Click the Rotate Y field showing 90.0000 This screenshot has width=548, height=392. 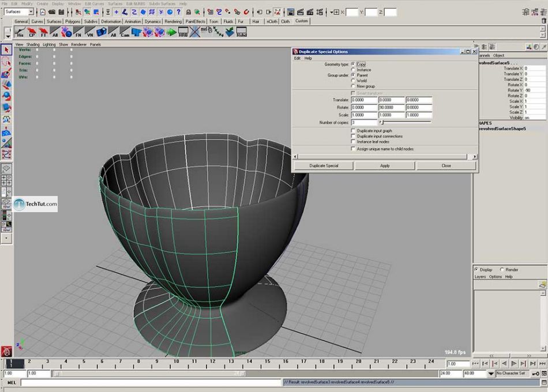[x=392, y=107]
